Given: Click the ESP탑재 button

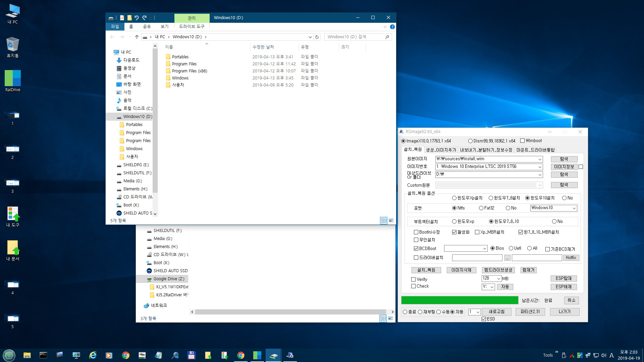Looking at the screenshot, I should point(563,279).
